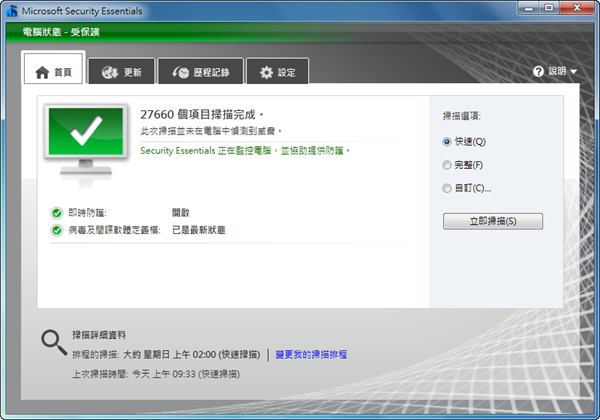Select the 快速(Q) quick scan option

464,142
